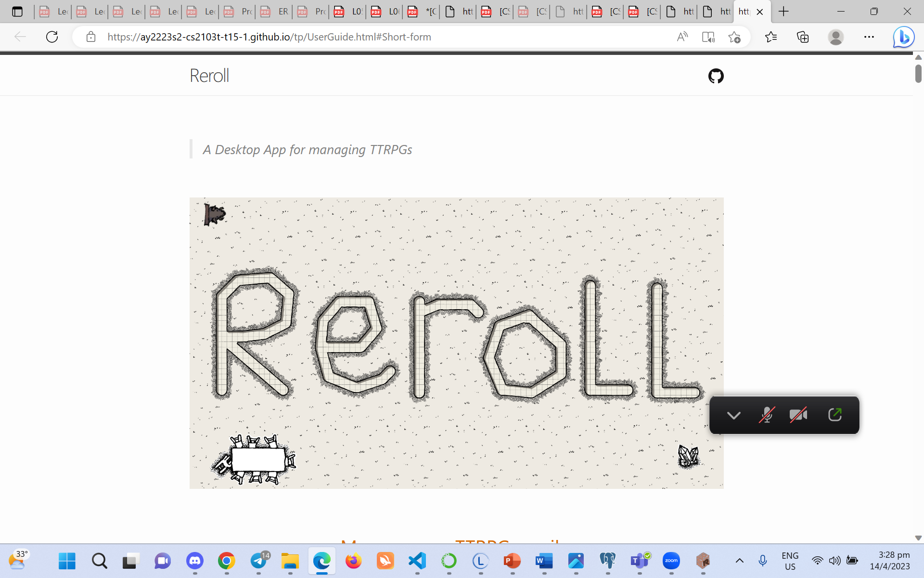This screenshot has width=924, height=578.
Task: Open the Collections icon
Action: 803,37
